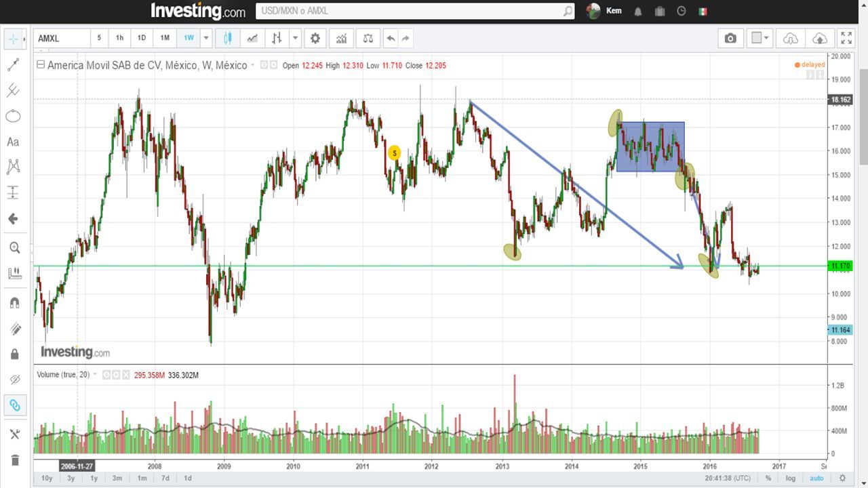The image size is (868, 488).
Task: Select the trend line drawing tool
Action: (x=13, y=65)
